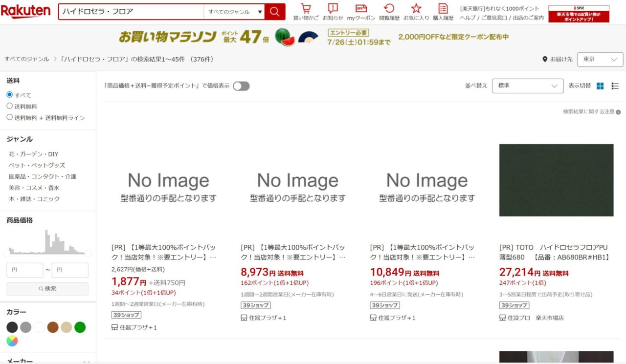Click the minimum price 円 field
The height and width of the screenshot is (364, 626).
click(25, 270)
